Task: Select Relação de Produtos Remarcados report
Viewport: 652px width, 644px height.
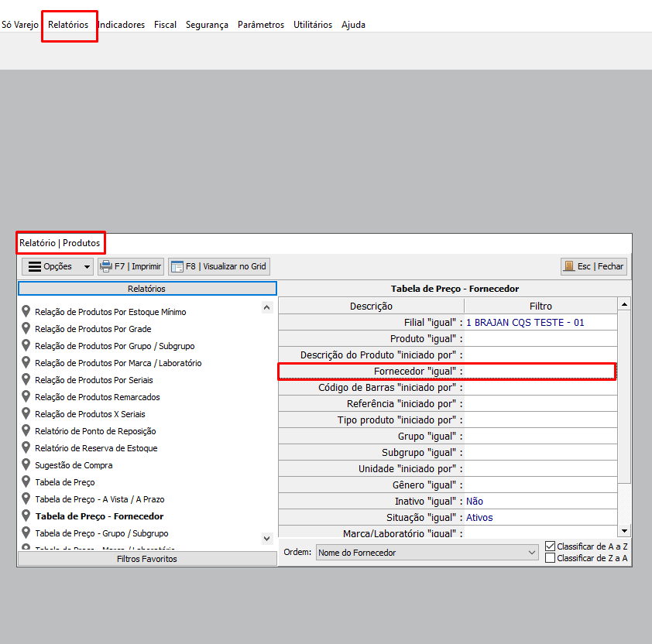Action: tap(97, 397)
